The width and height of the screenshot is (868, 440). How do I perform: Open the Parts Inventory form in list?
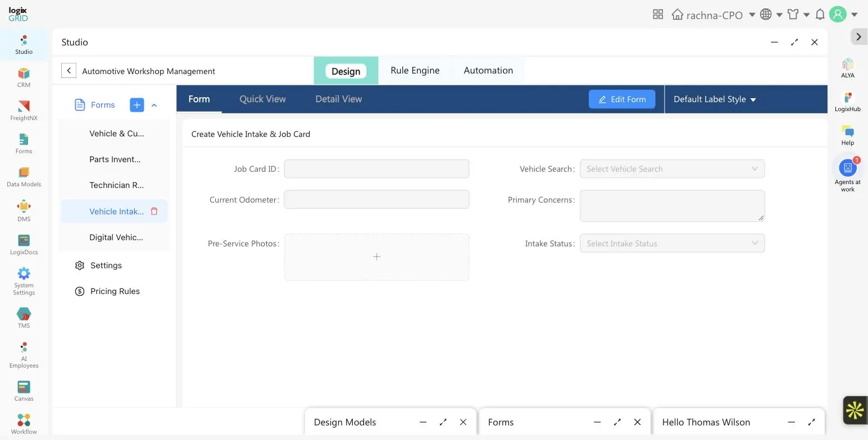(115, 159)
